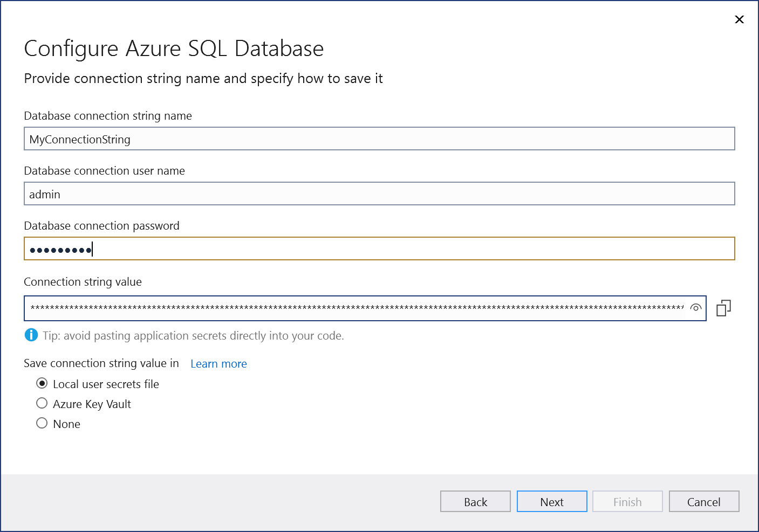The height and width of the screenshot is (532, 759).
Task: Choose Azure Key Vault as save location
Action: 42,403
